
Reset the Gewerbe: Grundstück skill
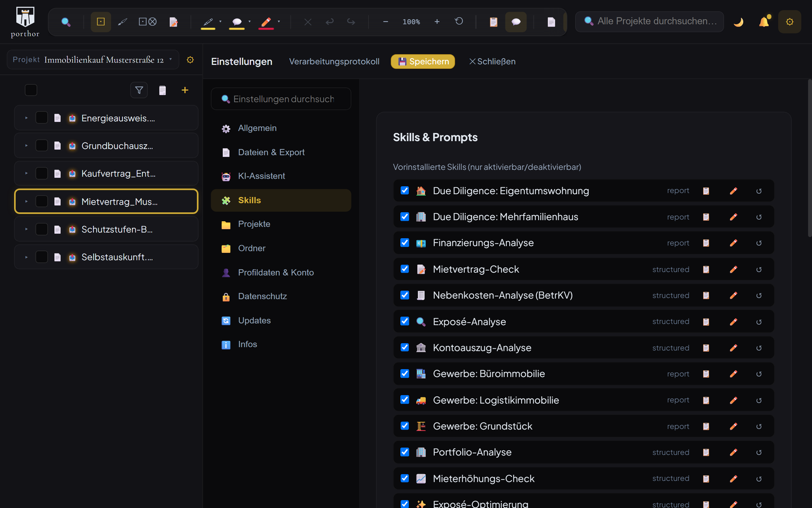pos(759,427)
